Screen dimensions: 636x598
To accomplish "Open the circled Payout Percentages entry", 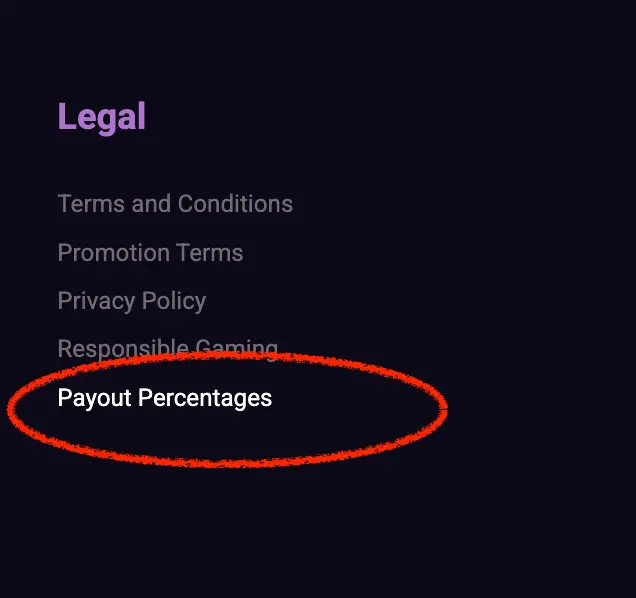I will [x=165, y=398].
